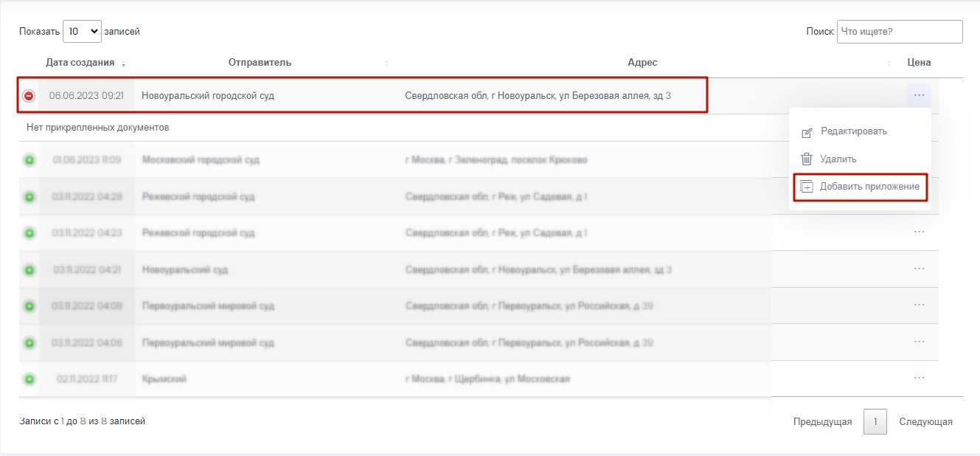Select Удалить in the context menu
This screenshot has height=456, width=980.
838,159
